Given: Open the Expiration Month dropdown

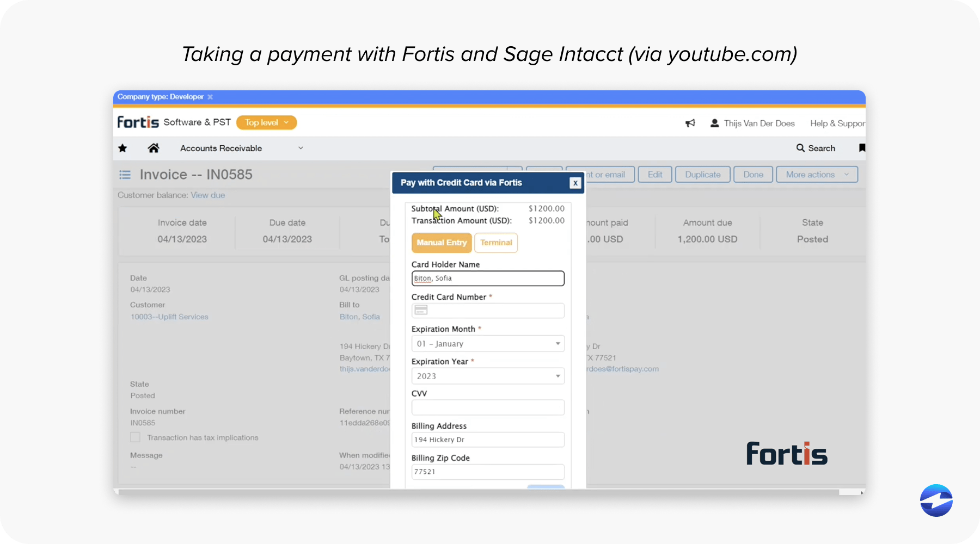Looking at the screenshot, I should tap(557, 343).
